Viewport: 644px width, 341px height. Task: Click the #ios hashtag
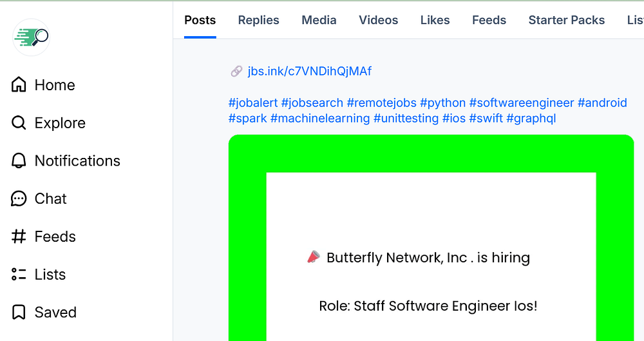coord(454,119)
